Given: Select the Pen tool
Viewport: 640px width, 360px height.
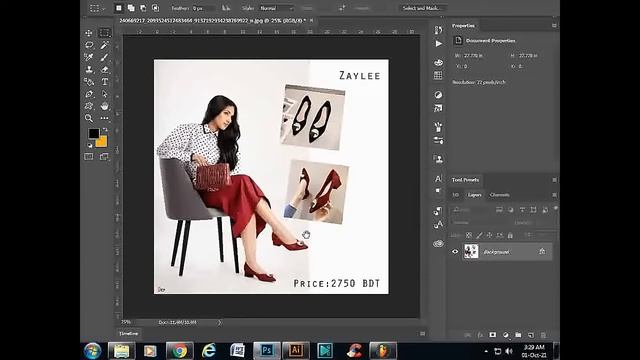Looking at the screenshot, I should pos(89,94).
